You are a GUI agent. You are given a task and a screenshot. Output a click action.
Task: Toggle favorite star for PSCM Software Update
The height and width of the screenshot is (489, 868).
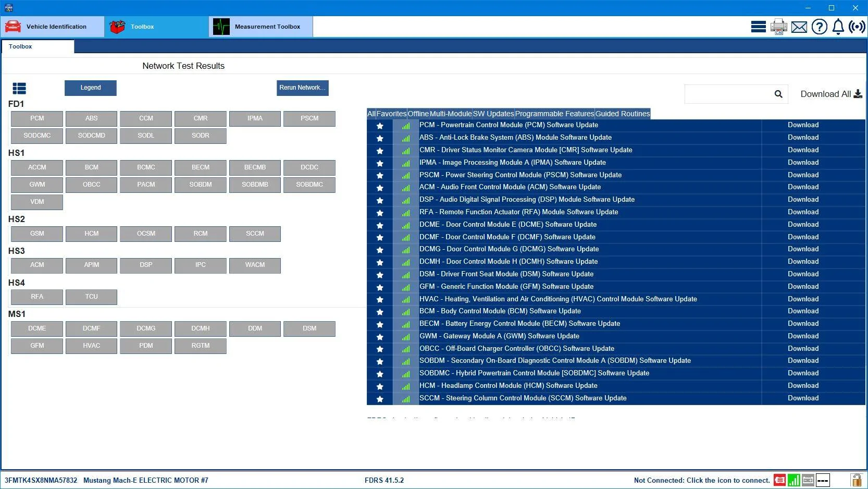[380, 175]
